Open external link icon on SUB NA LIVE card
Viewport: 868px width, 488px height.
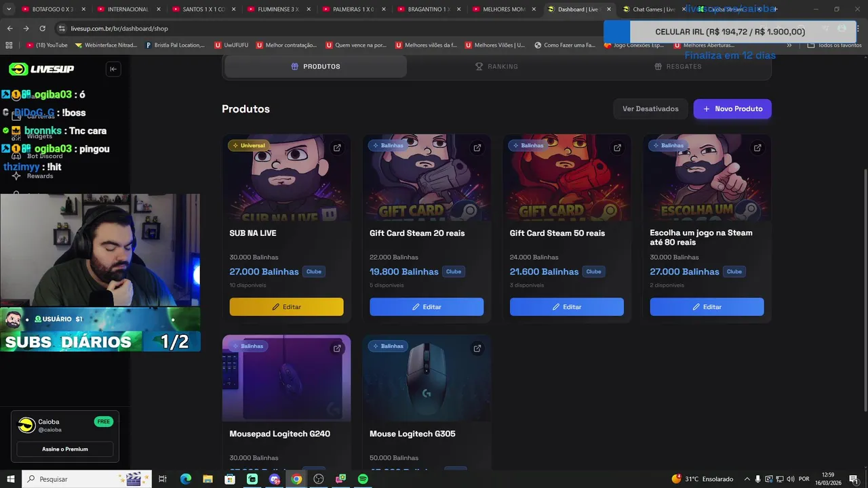click(337, 148)
